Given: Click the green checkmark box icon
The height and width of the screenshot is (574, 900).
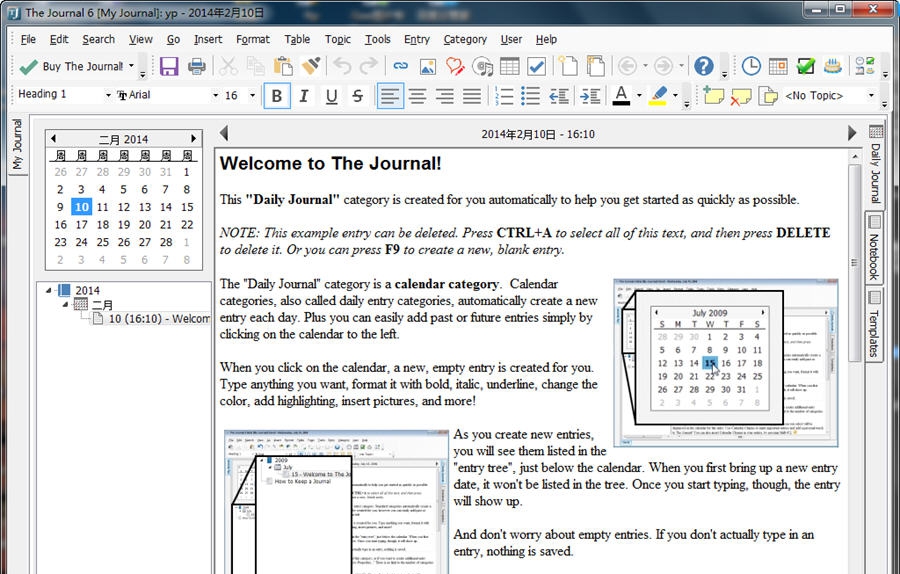Looking at the screenshot, I should click(806, 67).
